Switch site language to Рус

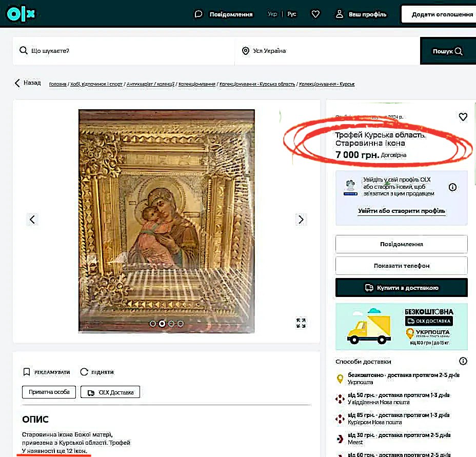[292, 14]
